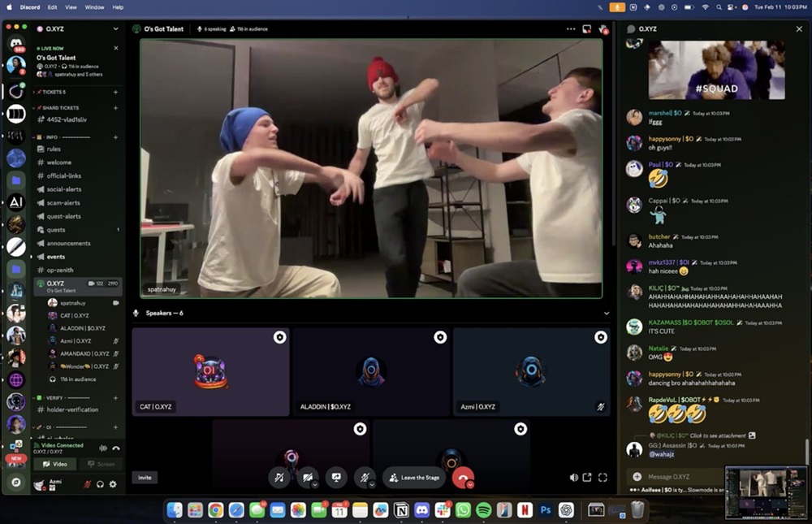Click Leave the Stage button
812x524 pixels.
416,478
